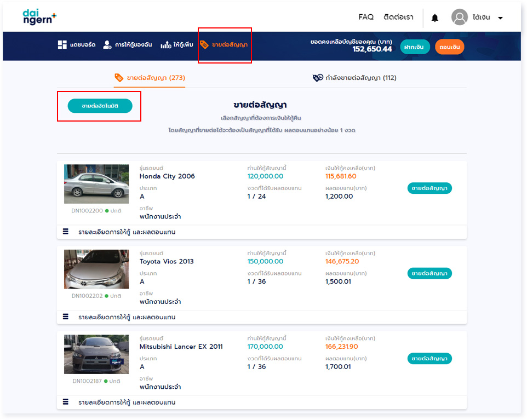This screenshot has height=420, width=527.
Task: Click the Toyota Vios 2013 car thumbnail
Action: coord(96,269)
